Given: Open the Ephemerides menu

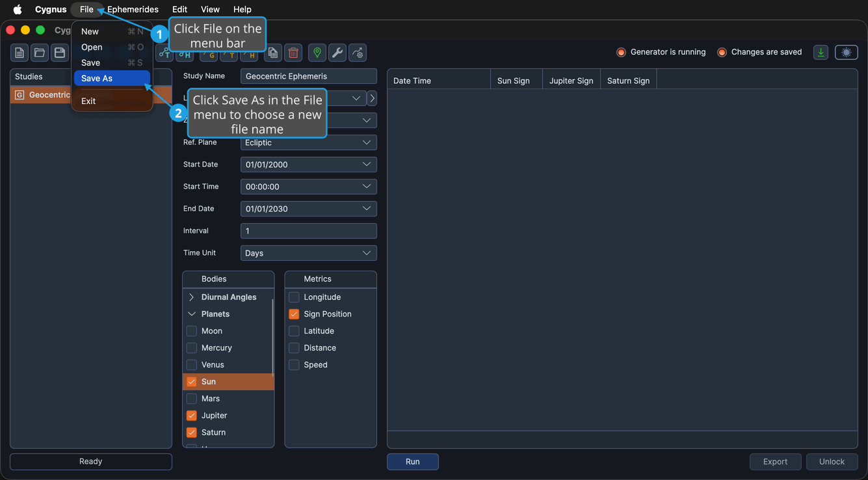Looking at the screenshot, I should coord(133,9).
